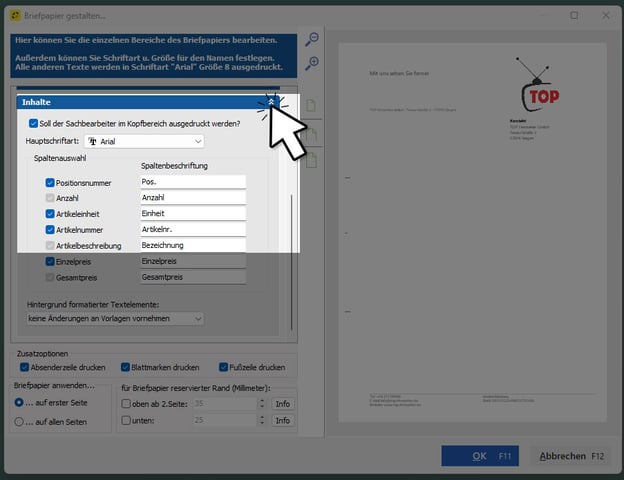The image size is (624, 480).
Task: Click the Info button for 'oben ab 2.Seite'
Action: pyautogui.click(x=283, y=404)
